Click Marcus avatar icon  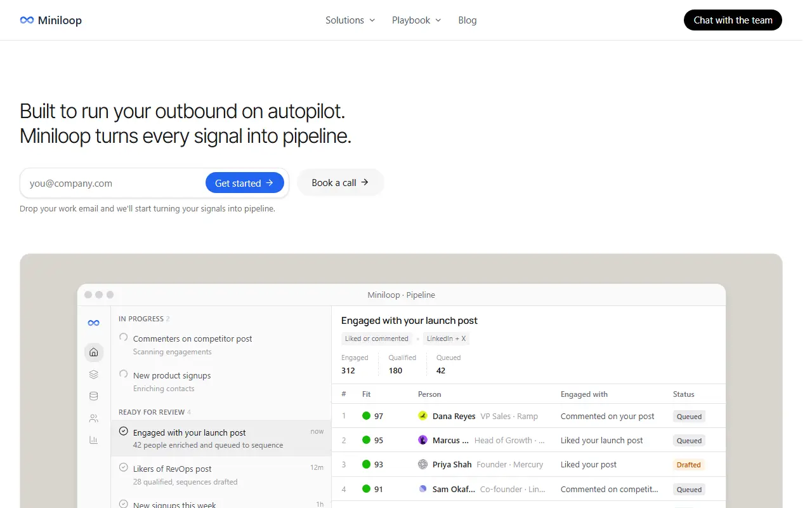pyautogui.click(x=422, y=440)
